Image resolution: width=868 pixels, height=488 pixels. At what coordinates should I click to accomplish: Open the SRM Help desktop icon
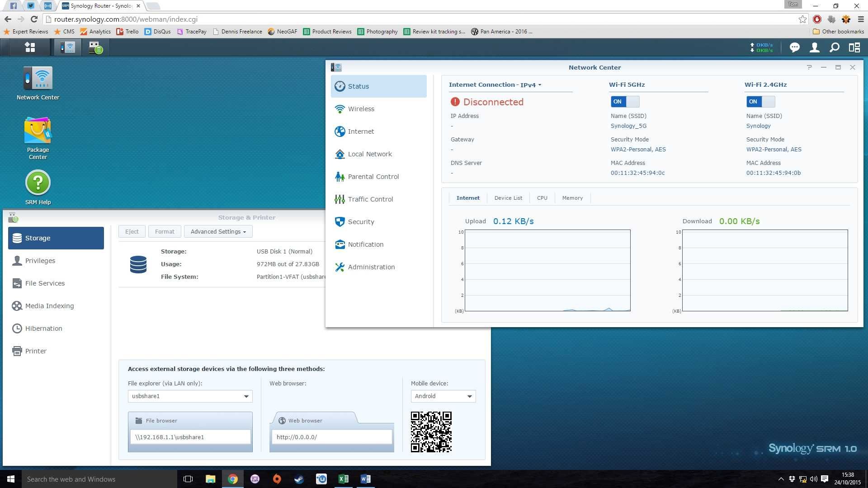38,188
